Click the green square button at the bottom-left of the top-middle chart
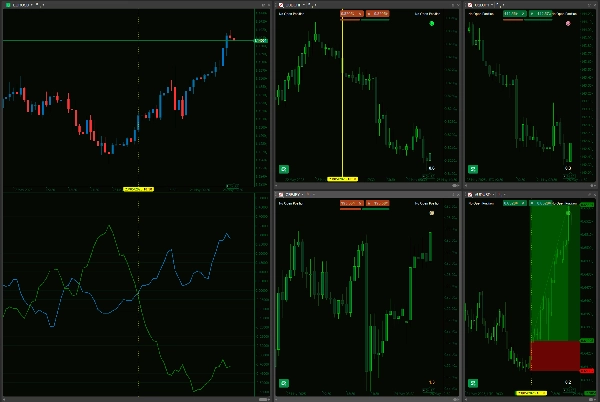This screenshot has width=600, height=402. (284, 169)
